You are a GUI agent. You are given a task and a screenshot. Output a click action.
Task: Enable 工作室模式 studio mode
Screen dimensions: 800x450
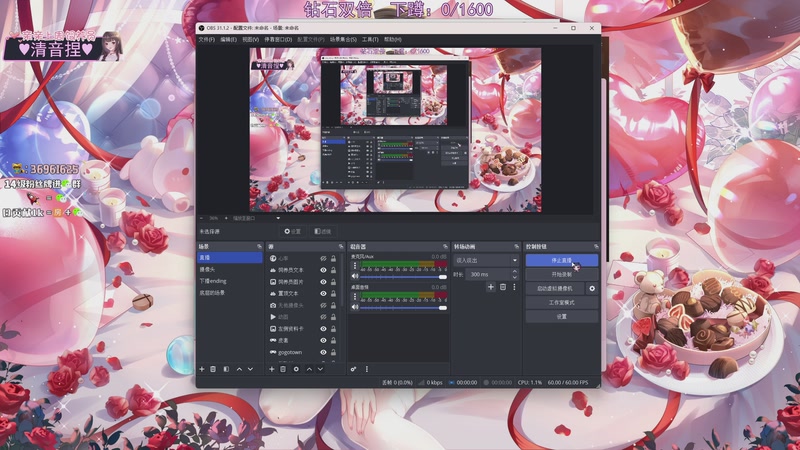pyautogui.click(x=562, y=303)
